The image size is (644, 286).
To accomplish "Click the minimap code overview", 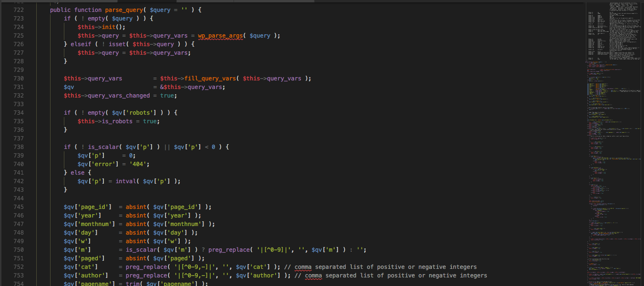I will pyautogui.click(x=613, y=143).
